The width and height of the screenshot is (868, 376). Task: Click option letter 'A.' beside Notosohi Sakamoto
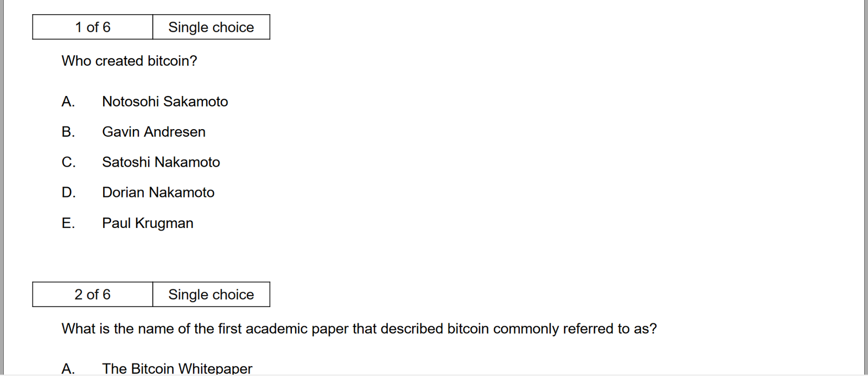point(68,101)
